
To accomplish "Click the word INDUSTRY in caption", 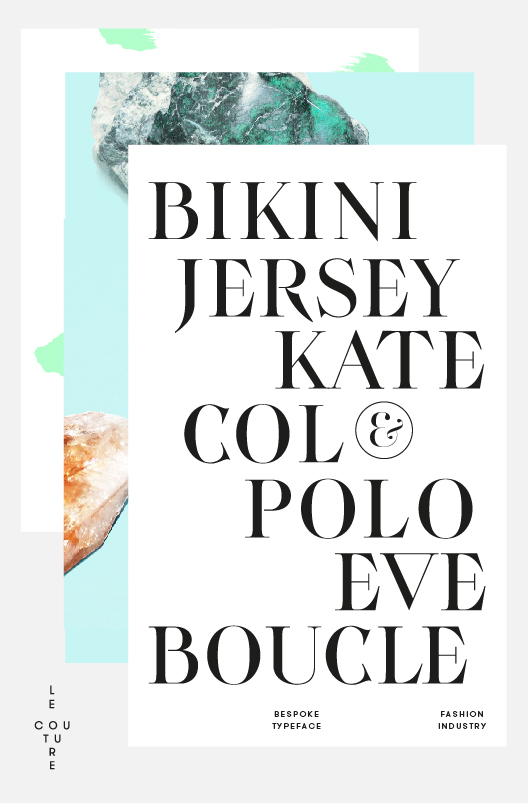I will click(462, 726).
